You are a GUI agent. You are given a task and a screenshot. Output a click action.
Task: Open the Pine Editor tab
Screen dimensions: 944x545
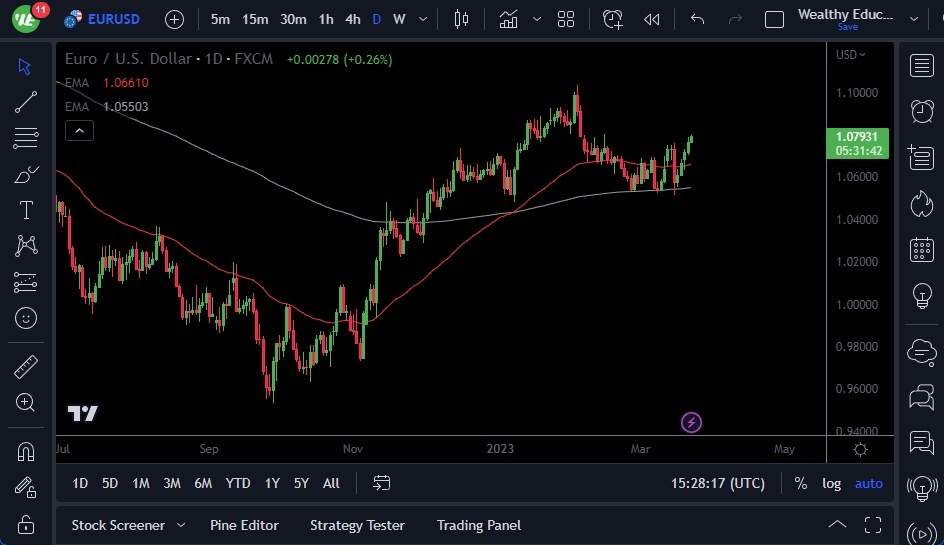click(244, 525)
